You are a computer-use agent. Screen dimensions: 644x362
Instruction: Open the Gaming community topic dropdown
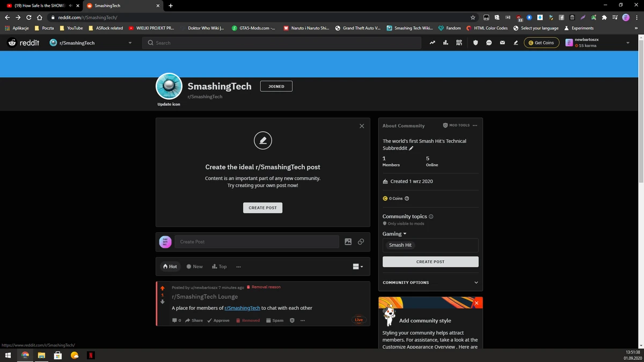(394, 234)
